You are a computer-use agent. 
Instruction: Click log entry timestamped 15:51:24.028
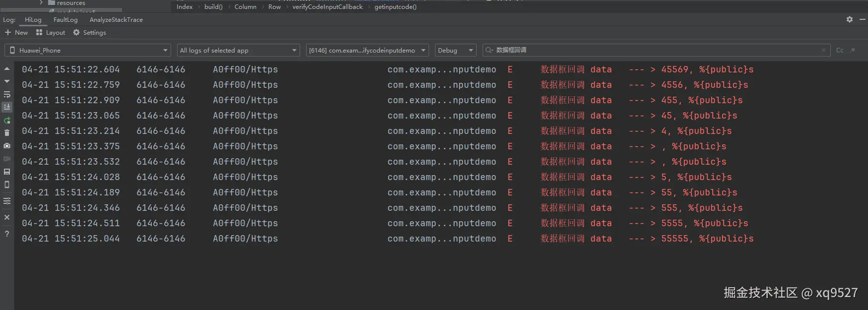pos(441,177)
